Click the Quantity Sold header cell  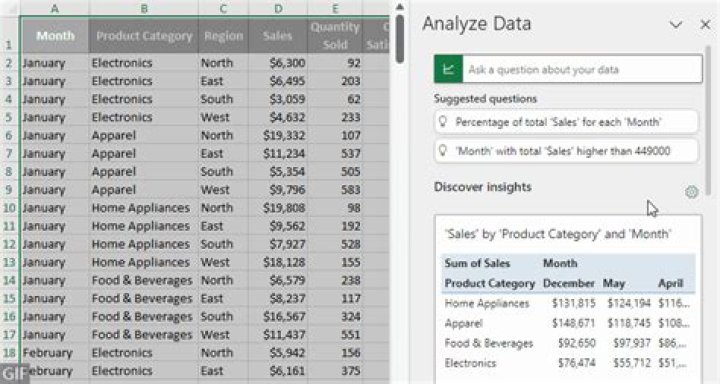pyautogui.click(x=335, y=35)
